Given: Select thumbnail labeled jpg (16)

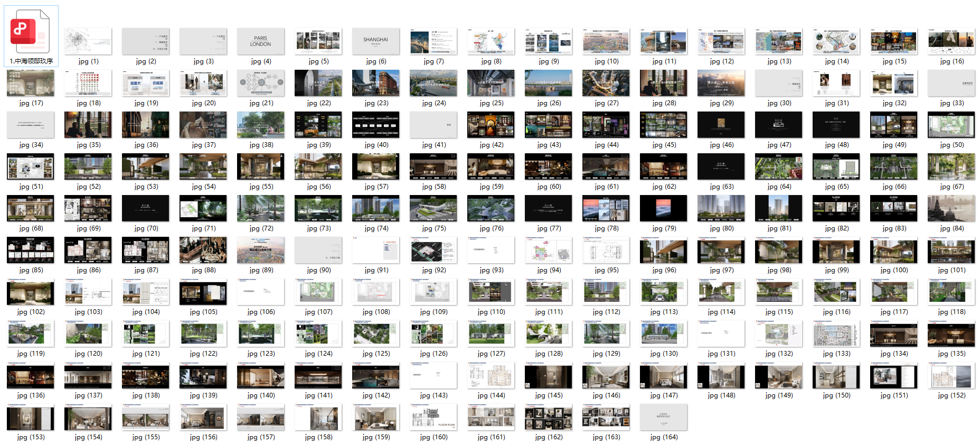Looking at the screenshot, I should pyautogui.click(x=951, y=42).
